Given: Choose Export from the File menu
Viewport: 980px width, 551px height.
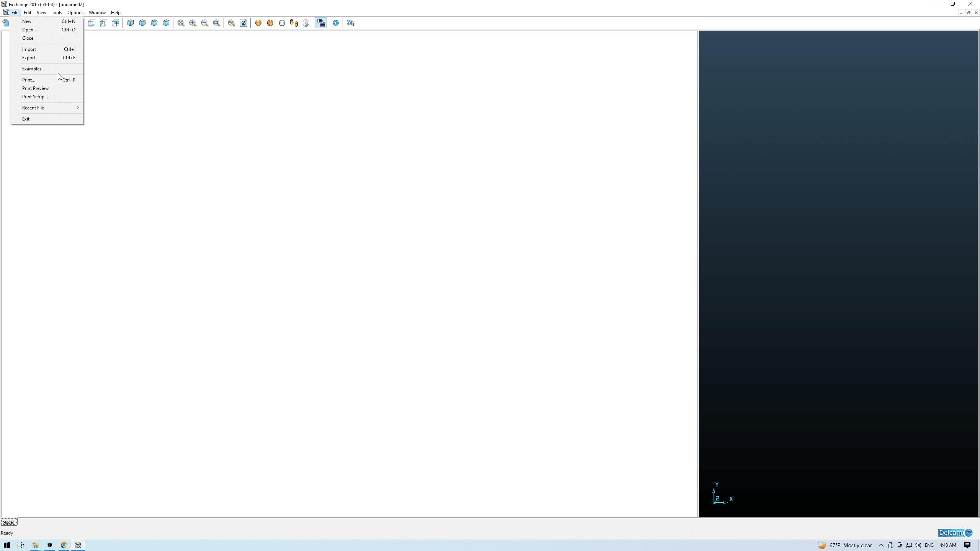Looking at the screenshot, I should pyautogui.click(x=29, y=58).
